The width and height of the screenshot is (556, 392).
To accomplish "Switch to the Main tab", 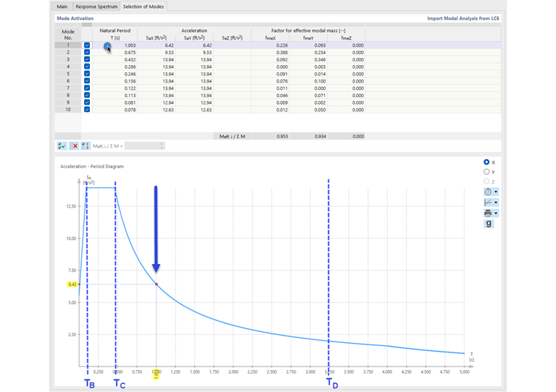I will (x=62, y=7).
